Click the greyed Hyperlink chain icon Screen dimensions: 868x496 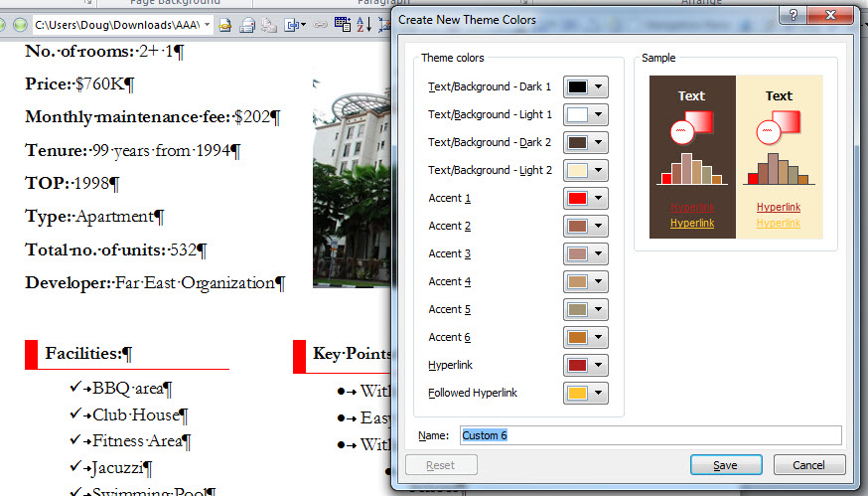coord(320,25)
